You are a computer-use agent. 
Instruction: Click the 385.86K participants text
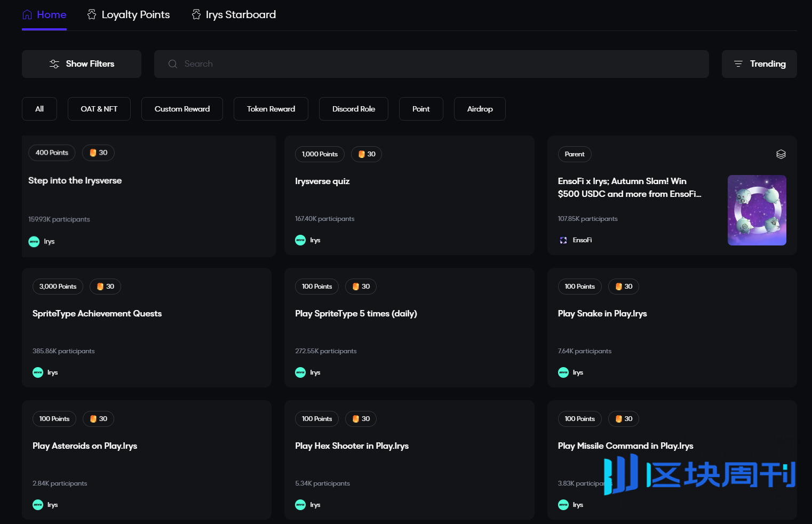[63, 351]
